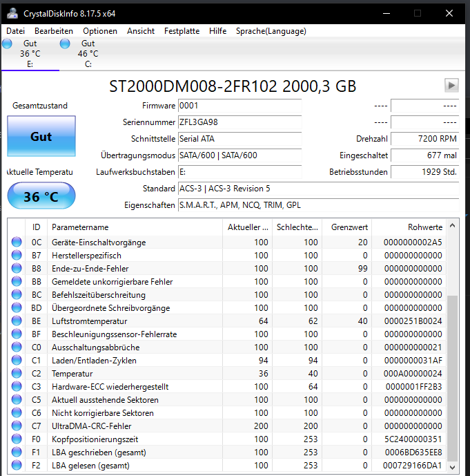The height and width of the screenshot is (476, 470).
Task: Click raw value 5C2400000351
Action: 413,439
